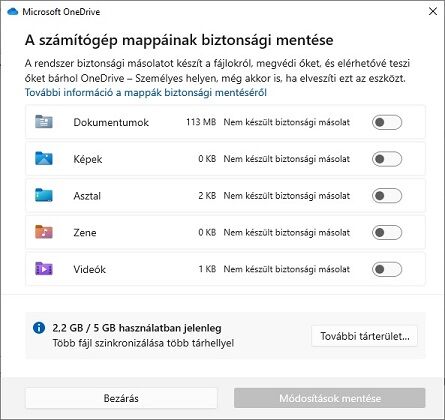This screenshot has height=420, width=445.
Task: Open the További információ backup link
Action: (x=146, y=92)
